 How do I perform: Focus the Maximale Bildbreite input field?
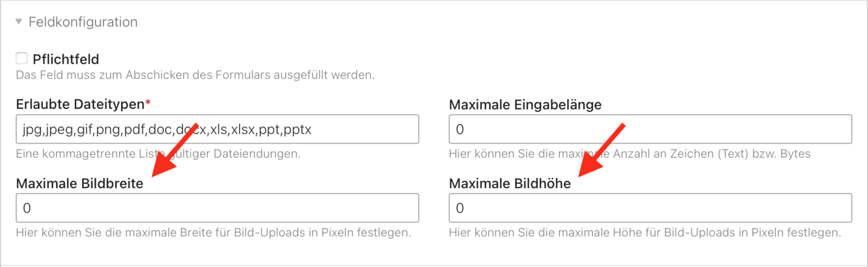click(217, 208)
